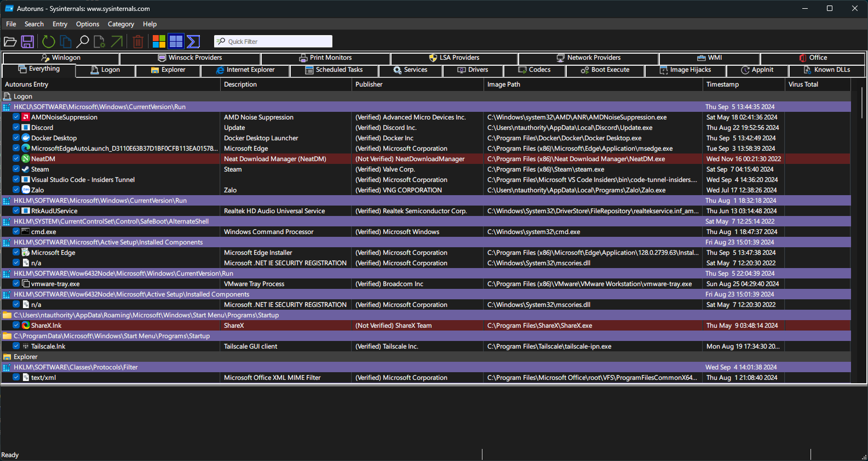
Task: Toggle Hide Windows entries blue logo icon
Action: pyautogui.click(x=176, y=42)
